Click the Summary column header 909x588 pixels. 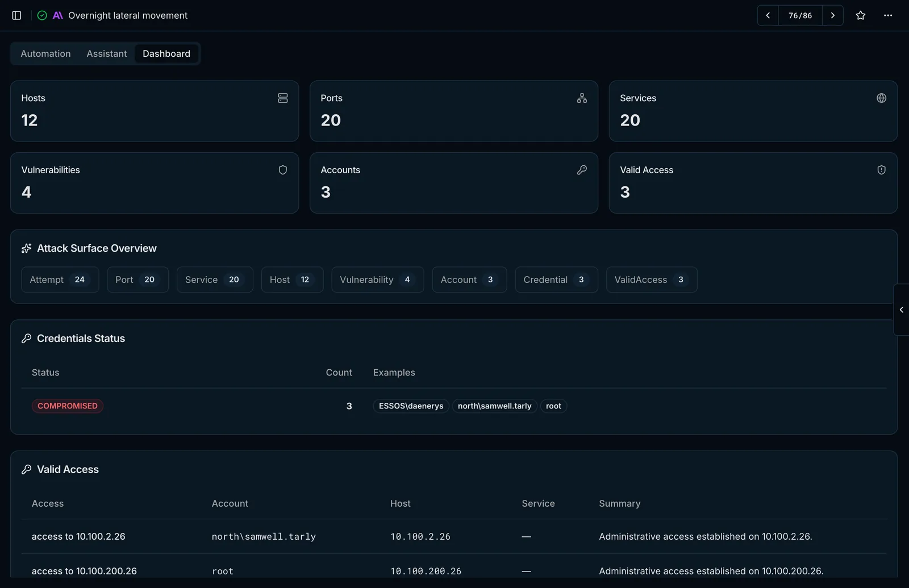pos(620,503)
